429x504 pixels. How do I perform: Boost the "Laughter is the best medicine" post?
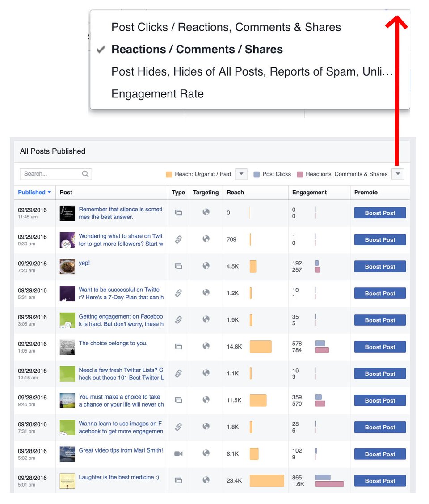(x=380, y=480)
